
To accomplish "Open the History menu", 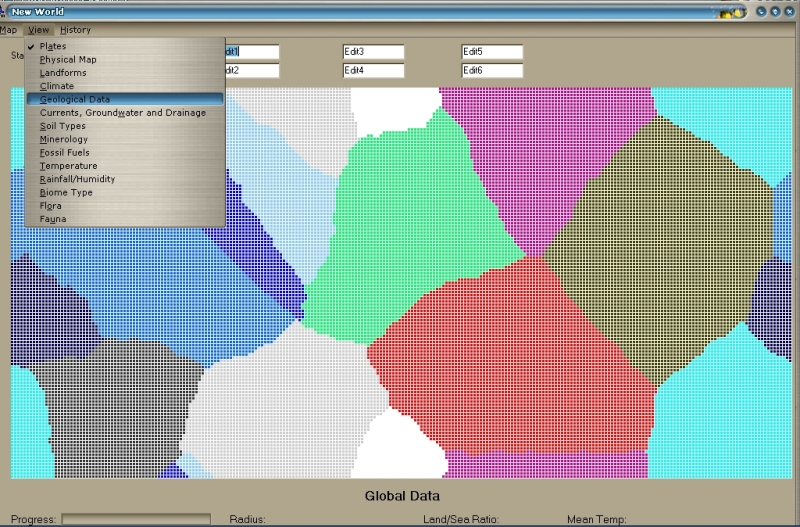I will pos(75,30).
